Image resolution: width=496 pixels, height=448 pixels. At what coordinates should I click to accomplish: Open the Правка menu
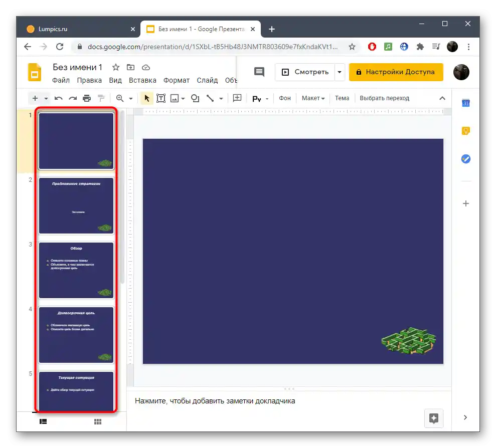pos(89,80)
